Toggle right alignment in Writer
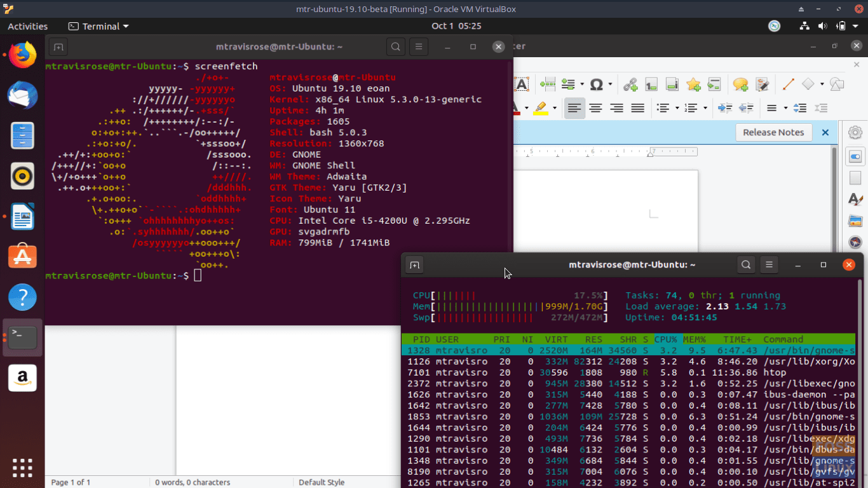This screenshot has width=868, height=488. click(x=616, y=108)
